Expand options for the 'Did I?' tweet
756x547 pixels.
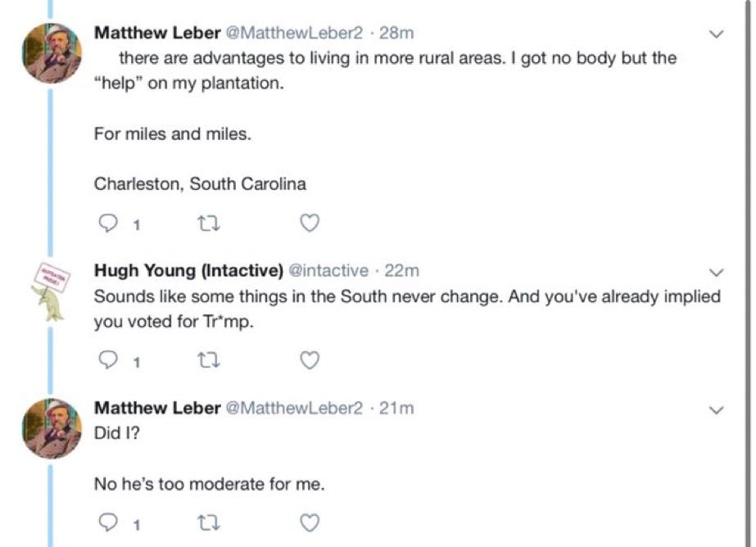(718, 408)
